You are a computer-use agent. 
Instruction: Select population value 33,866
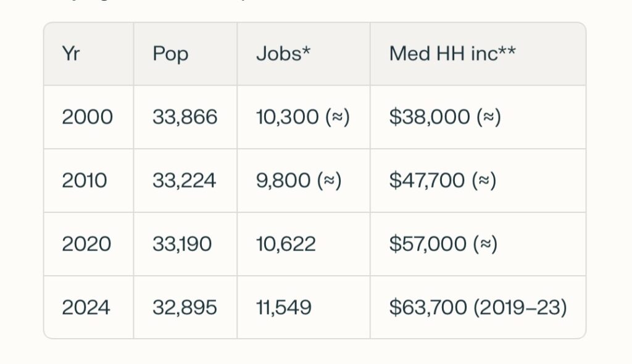click(185, 117)
